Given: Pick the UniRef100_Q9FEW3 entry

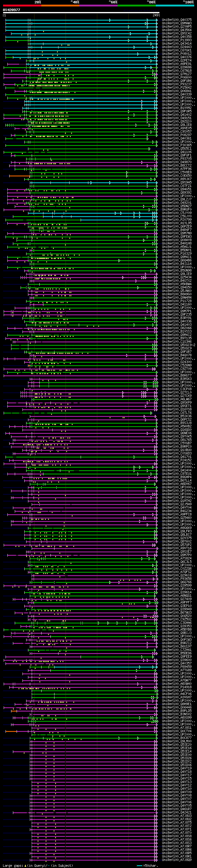Looking at the screenshot, I should 177,236.
